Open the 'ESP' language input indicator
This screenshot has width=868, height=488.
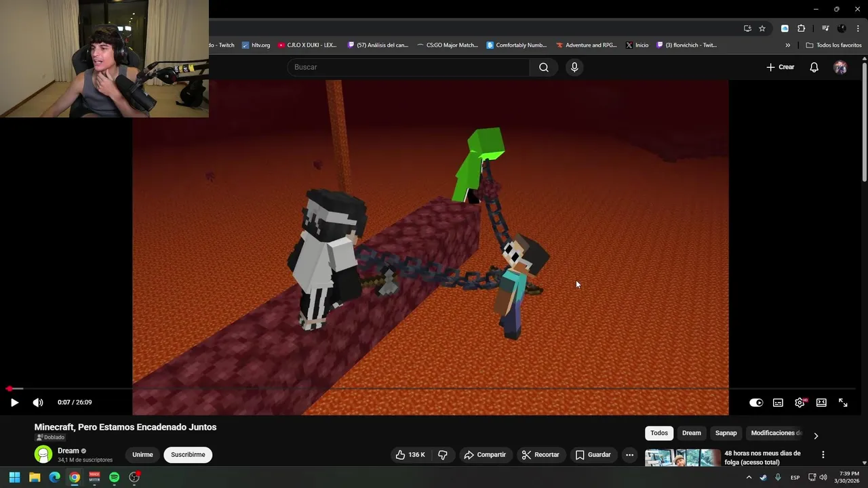[x=795, y=477]
